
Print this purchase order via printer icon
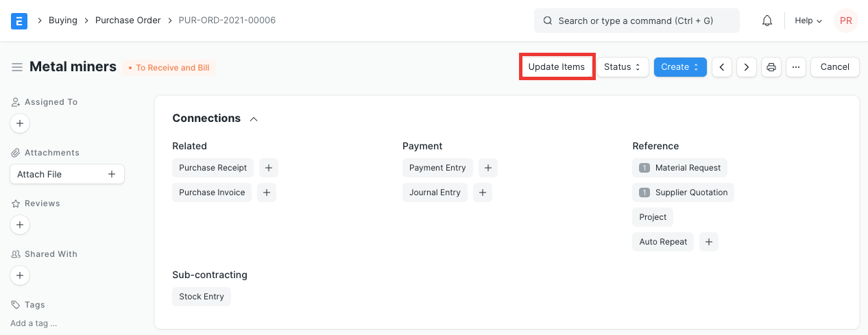pyautogui.click(x=771, y=67)
